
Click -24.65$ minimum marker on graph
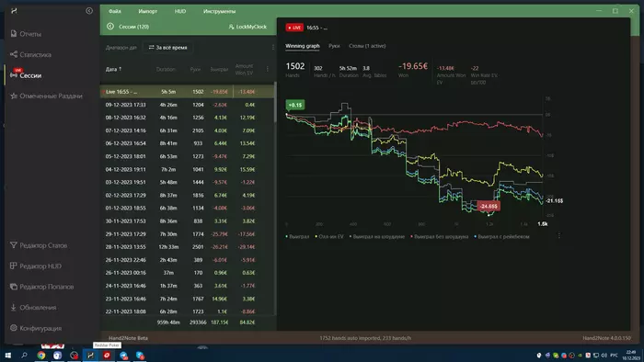pos(489,206)
